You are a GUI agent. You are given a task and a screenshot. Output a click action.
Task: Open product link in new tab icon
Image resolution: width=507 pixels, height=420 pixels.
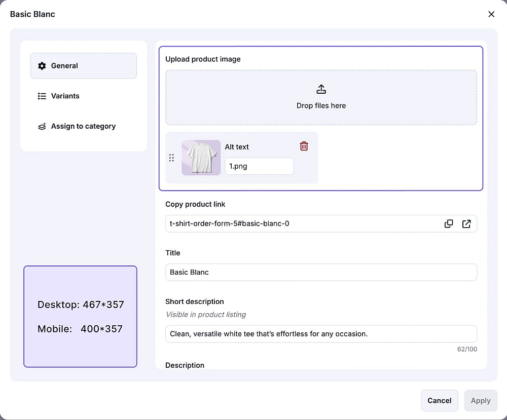click(x=466, y=223)
